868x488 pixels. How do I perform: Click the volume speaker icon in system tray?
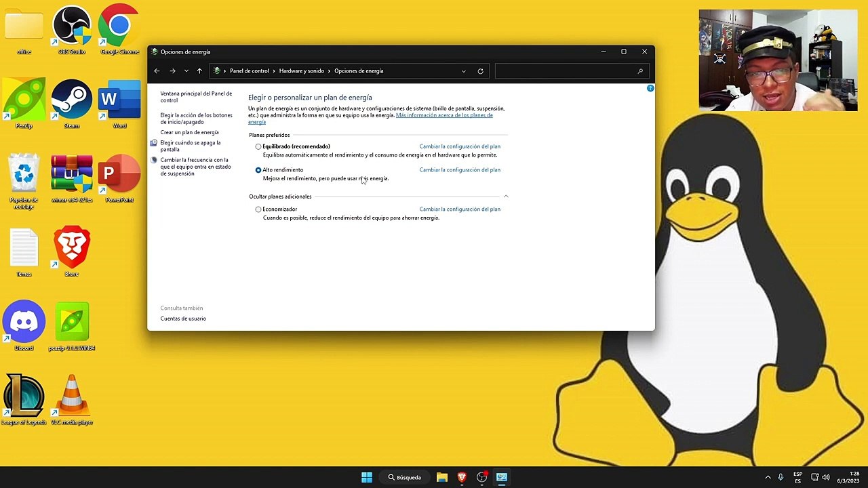826,477
